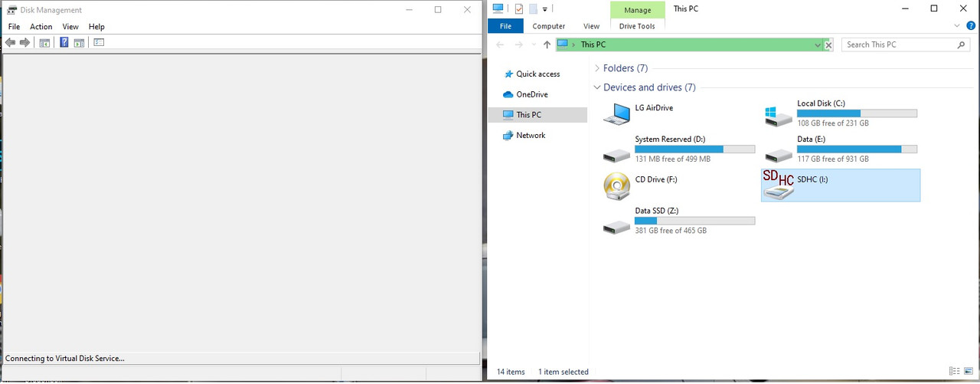Switch to Large icons view in status bar
This screenshot has width=980, height=384.
pos(968,372)
